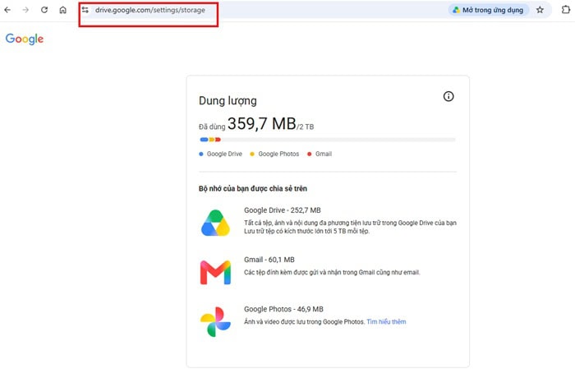575x392 pixels.
Task: Click the Drive icon in 'Mở trong ứng dụng'
Action: [x=456, y=10]
